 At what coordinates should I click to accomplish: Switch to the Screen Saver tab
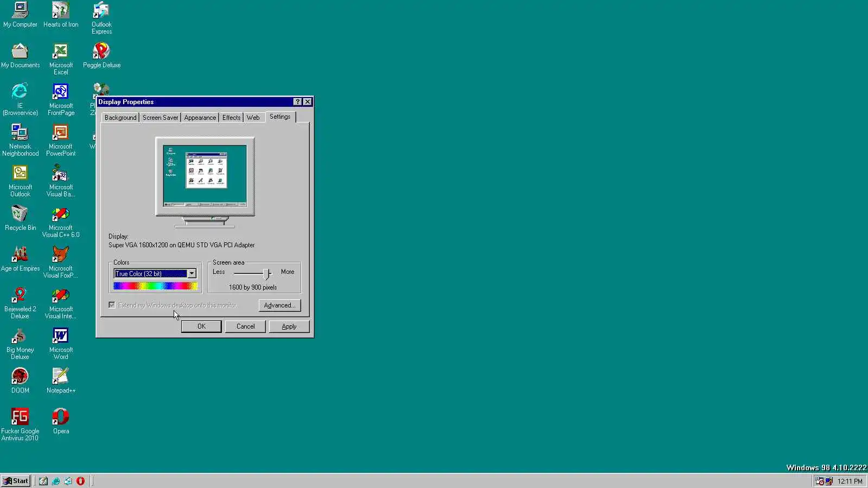160,118
